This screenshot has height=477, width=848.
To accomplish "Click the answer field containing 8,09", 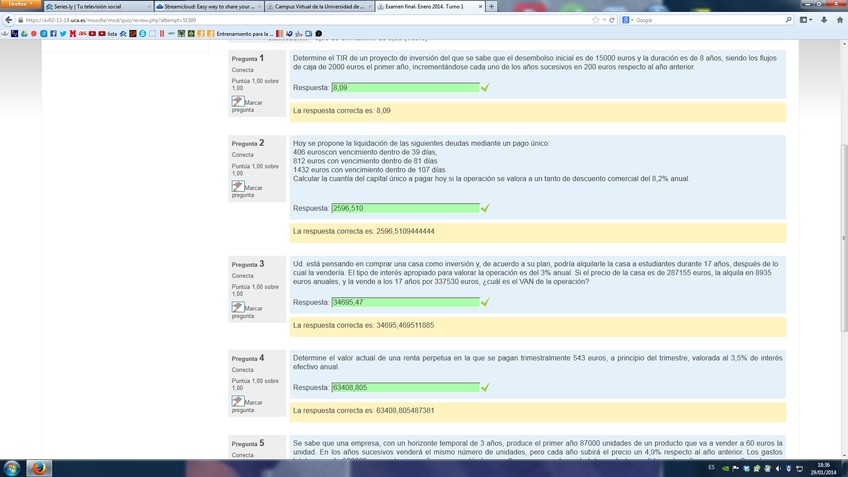I will (406, 88).
